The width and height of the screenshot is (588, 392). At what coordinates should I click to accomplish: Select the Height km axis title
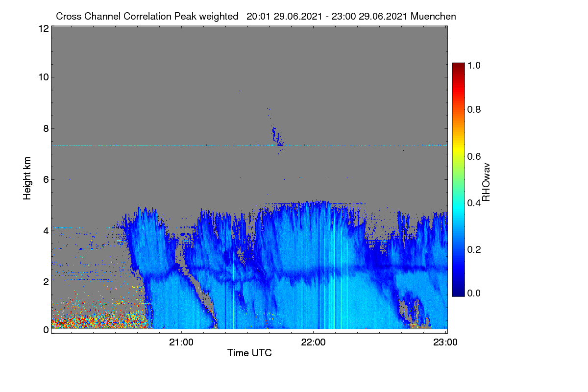[27, 178]
